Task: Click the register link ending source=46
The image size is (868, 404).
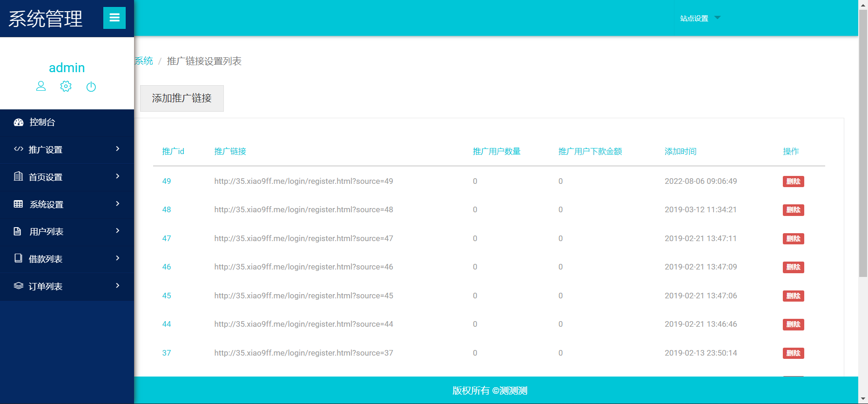Action: tap(303, 267)
